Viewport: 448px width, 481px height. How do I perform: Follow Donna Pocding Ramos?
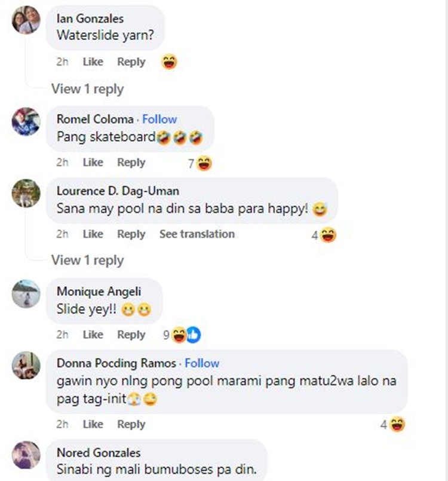coord(202,363)
